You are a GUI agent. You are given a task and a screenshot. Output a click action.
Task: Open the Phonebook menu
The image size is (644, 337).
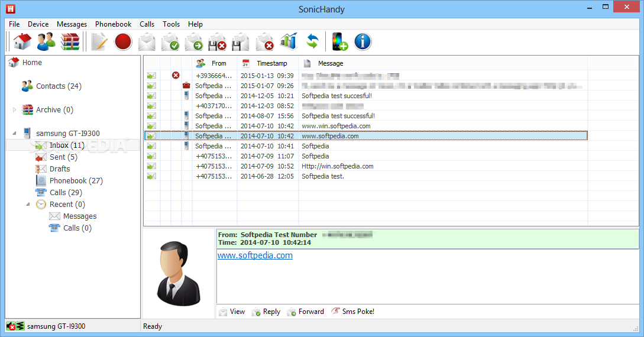pyautogui.click(x=114, y=24)
